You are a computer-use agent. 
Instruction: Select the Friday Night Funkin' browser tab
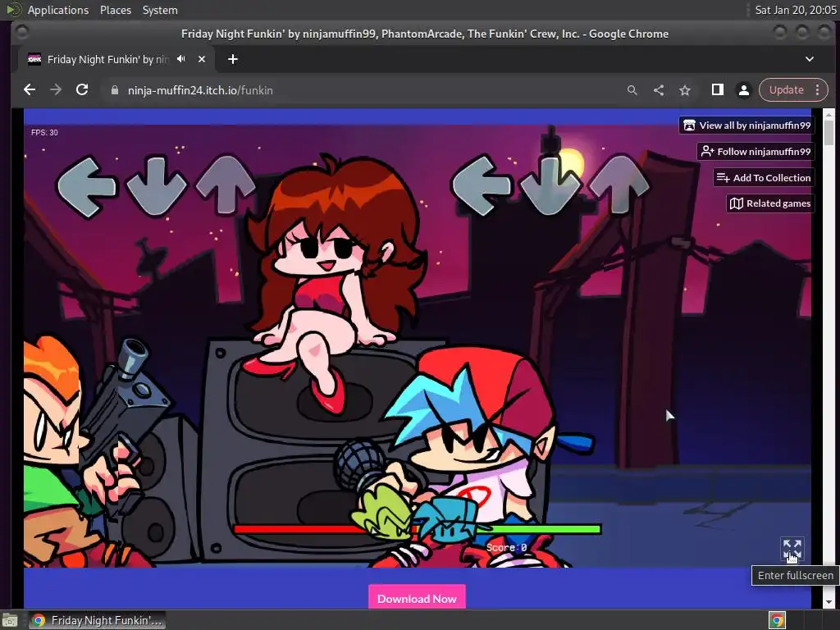coord(116,59)
